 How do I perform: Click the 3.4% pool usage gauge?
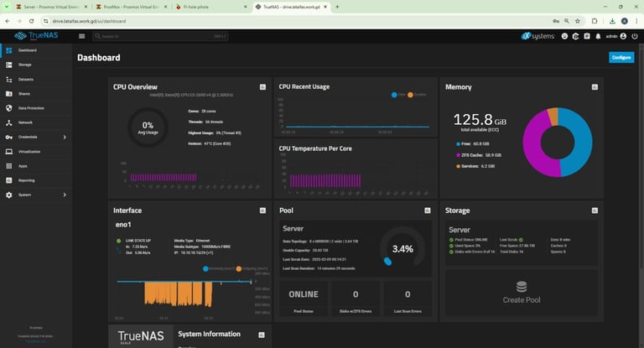402,249
